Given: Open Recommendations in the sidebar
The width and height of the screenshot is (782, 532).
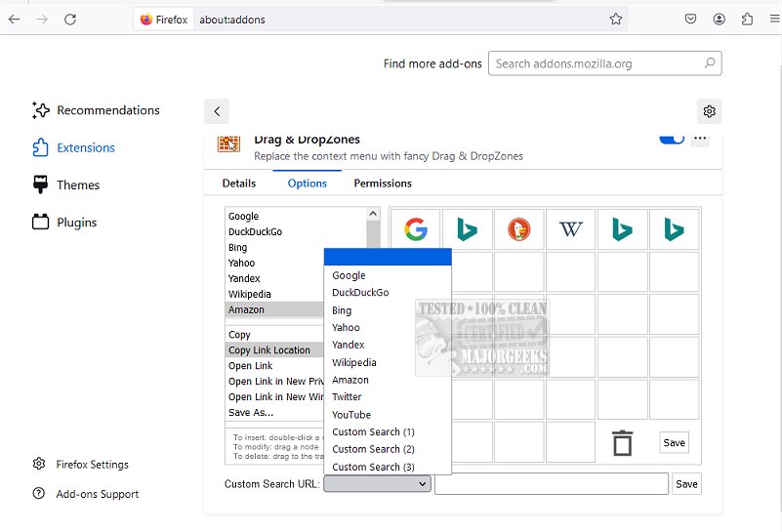Looking at the screenshot, I should pyautogui.click(x=96, y=110).
